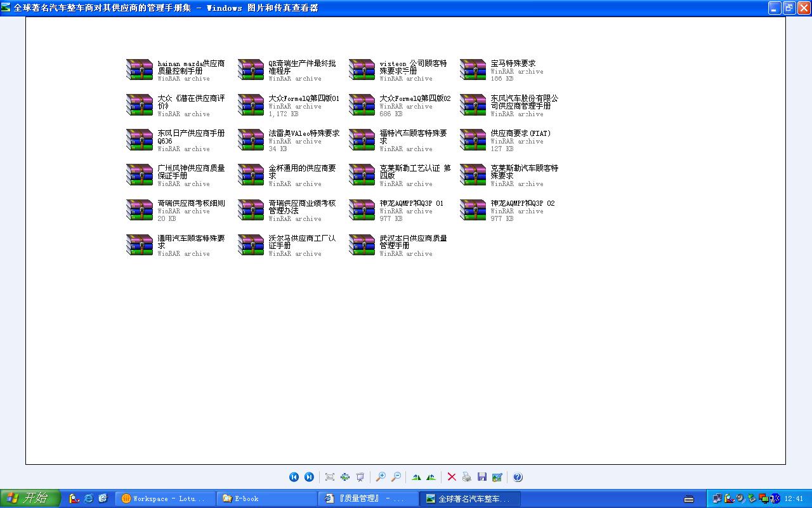Screen dimensions: 812x508
Task: Click the file size 127 KB
Action: 502,149
